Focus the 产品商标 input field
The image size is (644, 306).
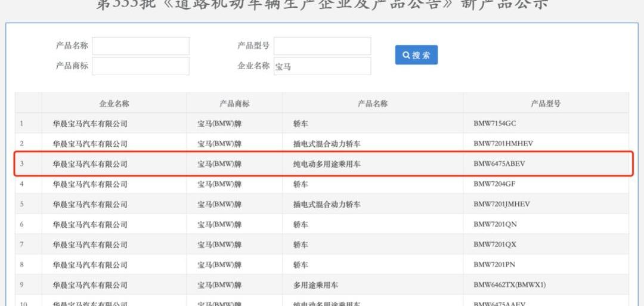(x=141, y=66)
